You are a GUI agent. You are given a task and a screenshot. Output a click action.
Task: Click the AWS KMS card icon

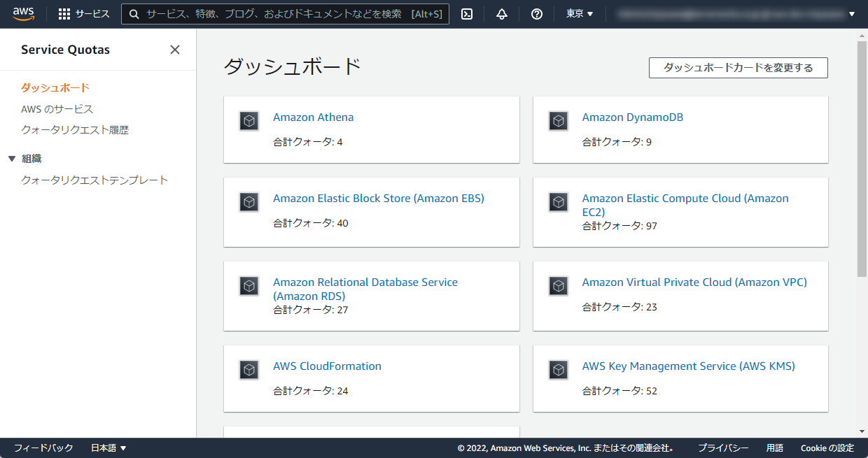tap(558, 370)
